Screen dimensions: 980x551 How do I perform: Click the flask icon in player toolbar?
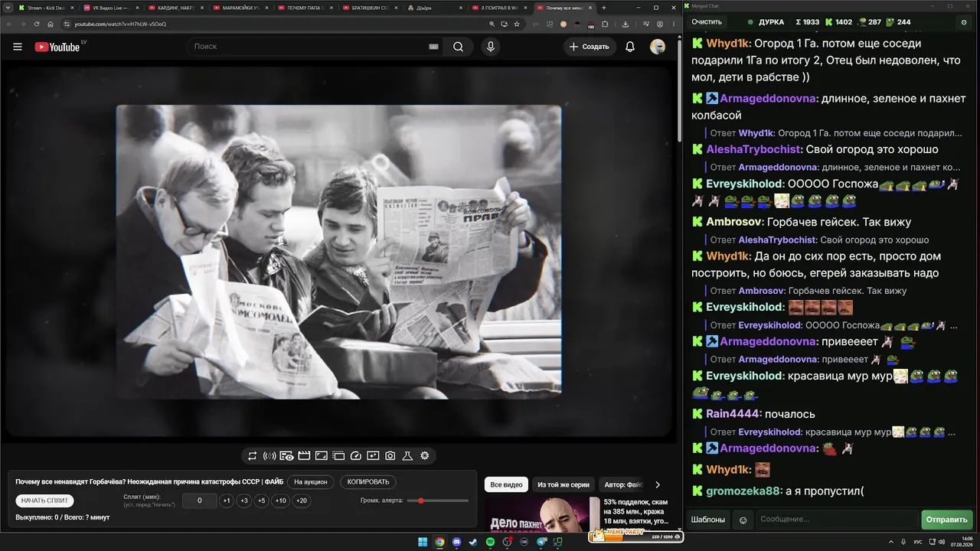[407, 456]
